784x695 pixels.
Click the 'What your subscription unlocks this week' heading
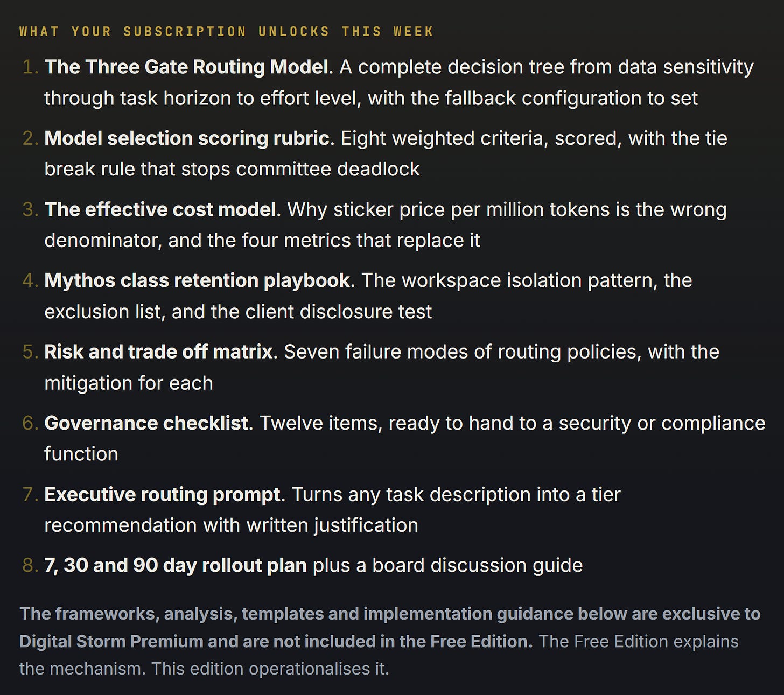tap(226, 32)
